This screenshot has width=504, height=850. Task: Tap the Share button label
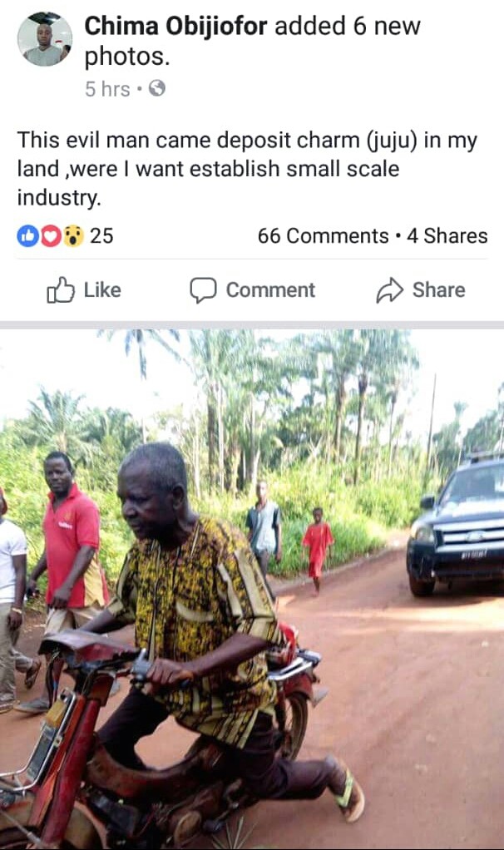click(439, 290)
